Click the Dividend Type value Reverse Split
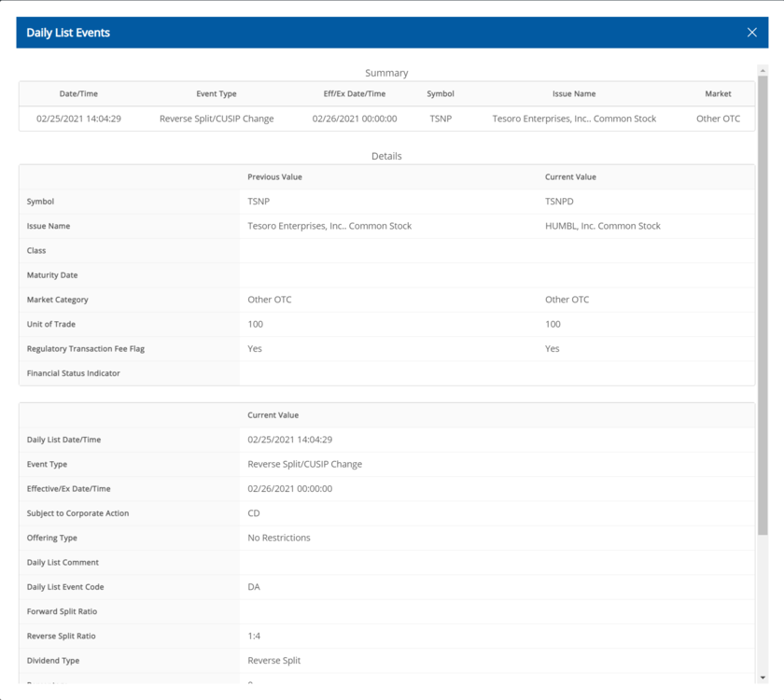 coord(274,661)
